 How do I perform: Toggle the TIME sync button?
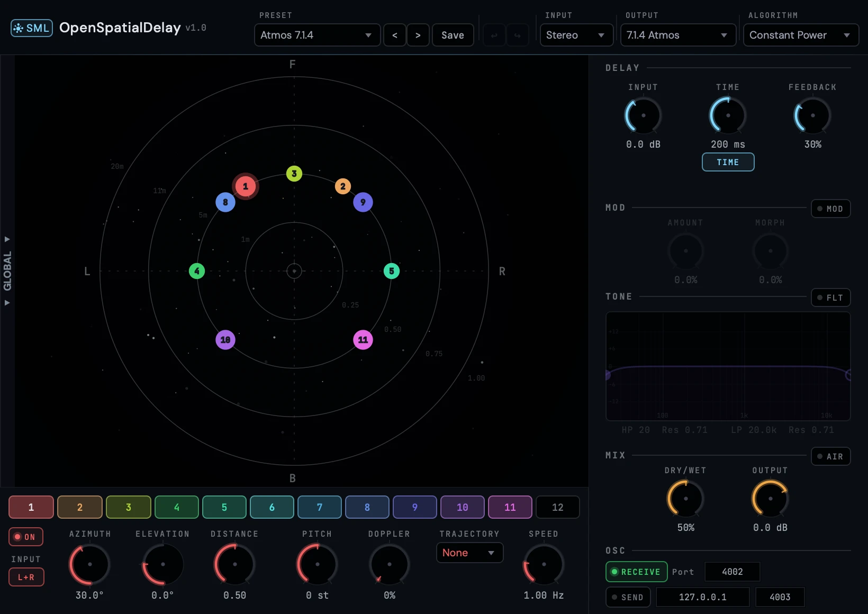728,162
